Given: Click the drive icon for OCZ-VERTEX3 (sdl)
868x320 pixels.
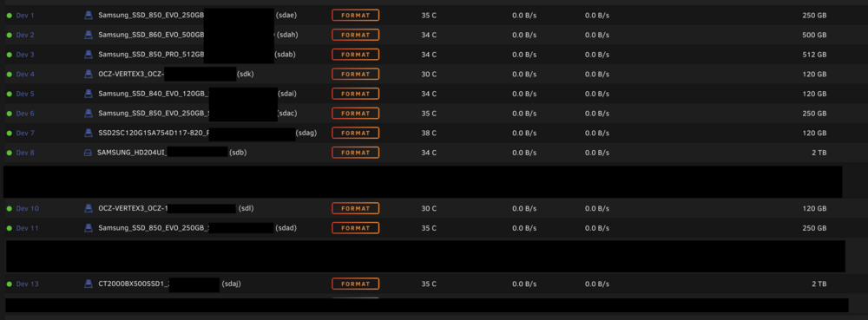Looking at the screenshot, I should point(88,208).
